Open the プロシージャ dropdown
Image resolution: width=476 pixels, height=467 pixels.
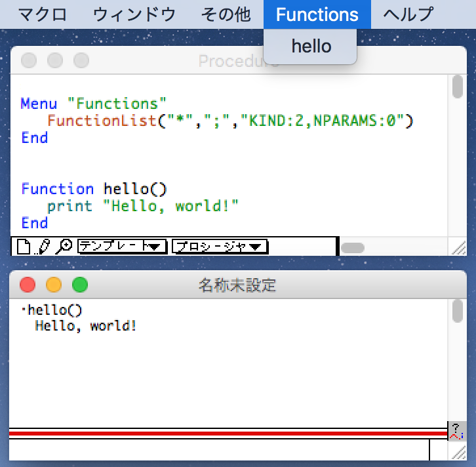coord(220,246)
